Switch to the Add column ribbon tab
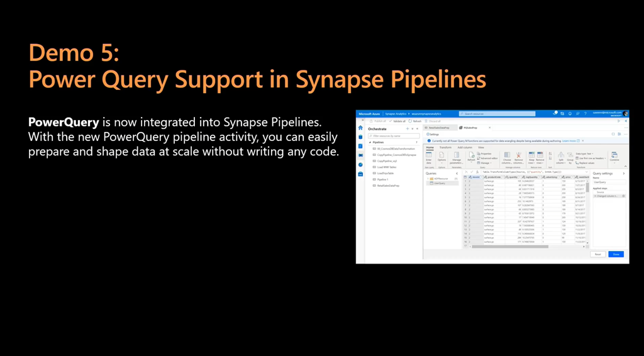Image resolution: width=644 pixels, height=356 pixels. click(465, 147)
